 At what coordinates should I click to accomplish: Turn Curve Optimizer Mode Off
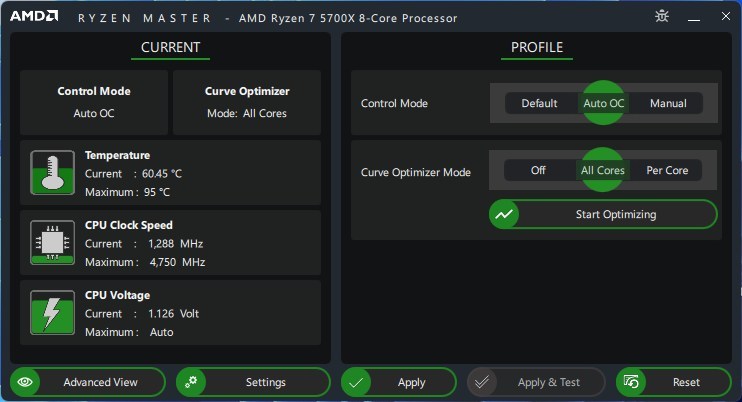point(538,170)
